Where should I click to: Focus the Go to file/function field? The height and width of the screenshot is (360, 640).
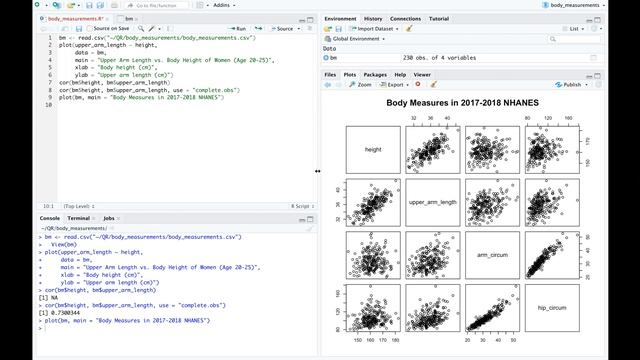click(157, 5)
